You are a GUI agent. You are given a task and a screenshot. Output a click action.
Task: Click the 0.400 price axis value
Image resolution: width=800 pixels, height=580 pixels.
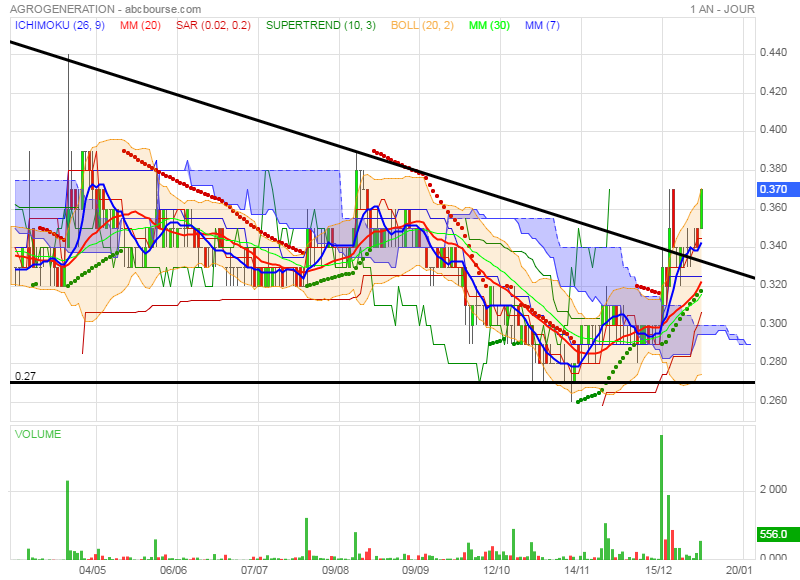773,130
